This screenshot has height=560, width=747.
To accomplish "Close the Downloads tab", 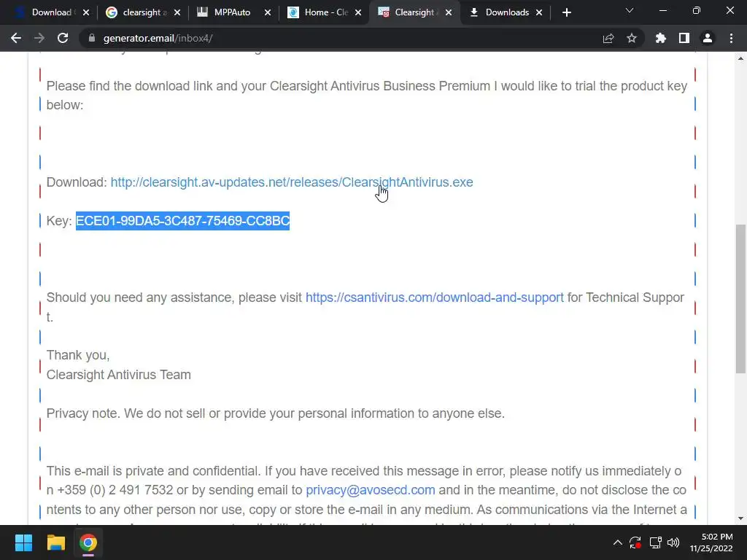I will [x=539, y=12].
